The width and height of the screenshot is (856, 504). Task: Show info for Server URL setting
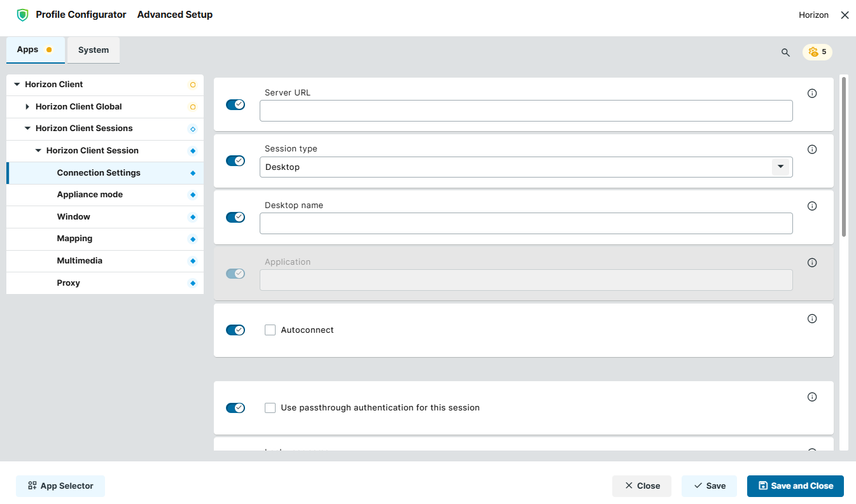[812, 94]
